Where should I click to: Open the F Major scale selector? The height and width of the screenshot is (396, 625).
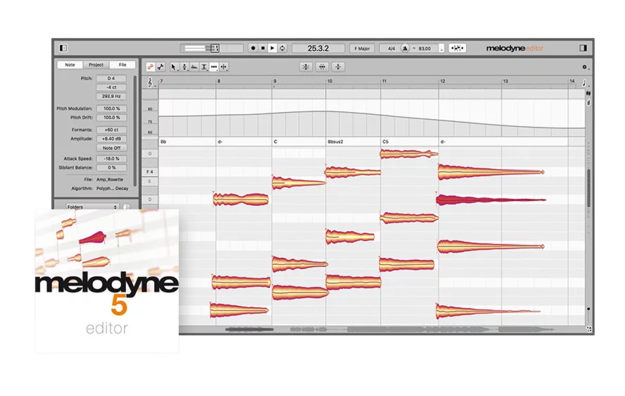[362, 48]
